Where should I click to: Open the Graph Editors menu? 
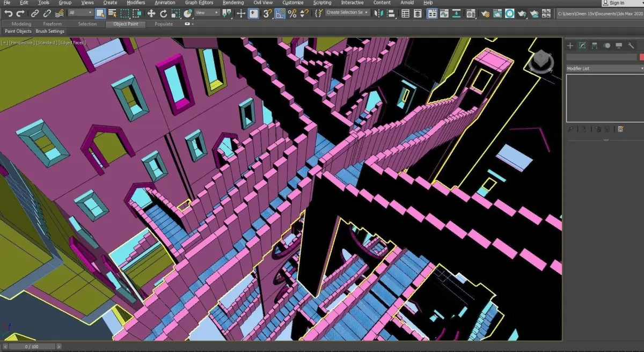[x=199, y=3]
